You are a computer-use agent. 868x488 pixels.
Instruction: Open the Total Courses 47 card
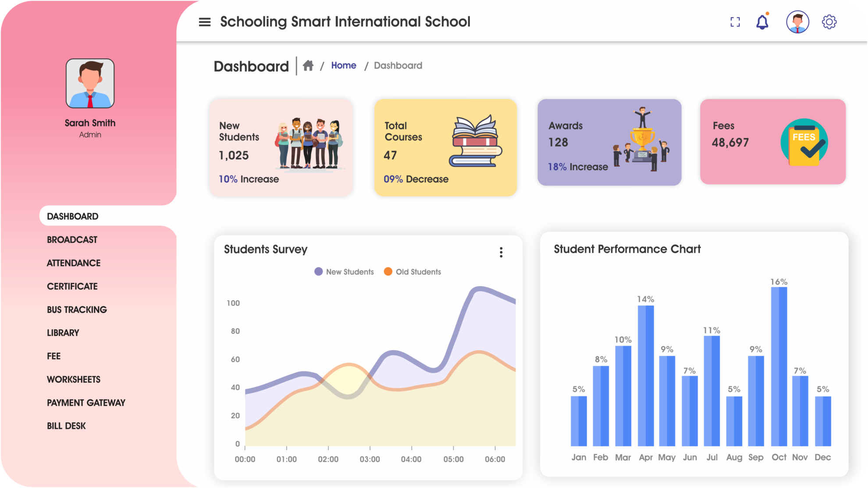click(445, 147)
